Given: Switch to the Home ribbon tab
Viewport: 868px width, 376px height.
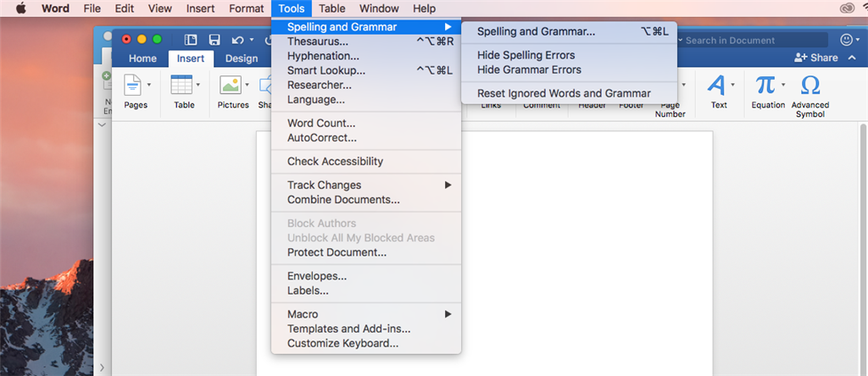Looking at the screenshot, I should [x=142, y=58].
